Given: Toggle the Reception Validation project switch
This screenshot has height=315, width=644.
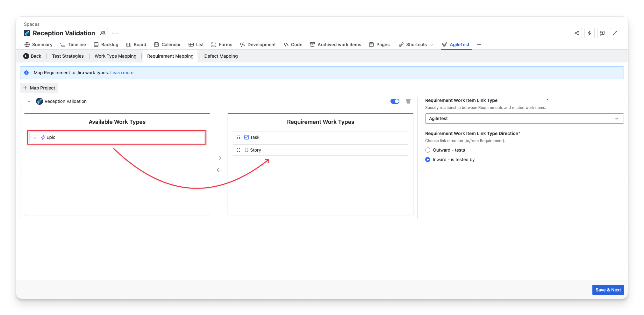Looking at the screenshot, I should [x=395, y=101].
